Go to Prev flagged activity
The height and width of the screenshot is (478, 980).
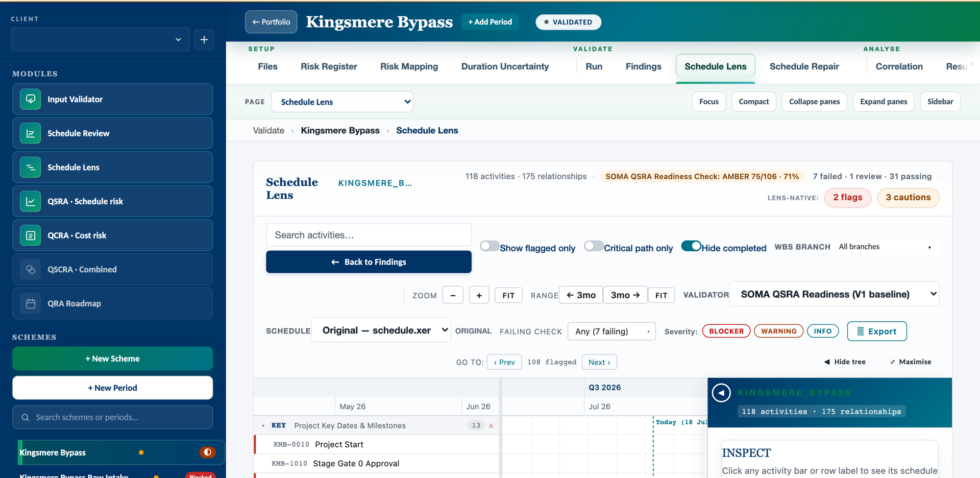coord(504,362)
